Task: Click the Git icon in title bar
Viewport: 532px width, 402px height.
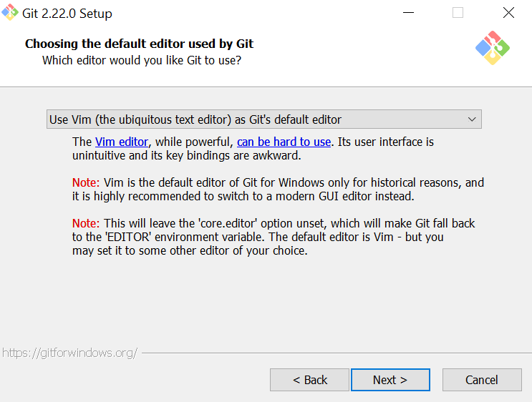Action: [x=10, y=13]
